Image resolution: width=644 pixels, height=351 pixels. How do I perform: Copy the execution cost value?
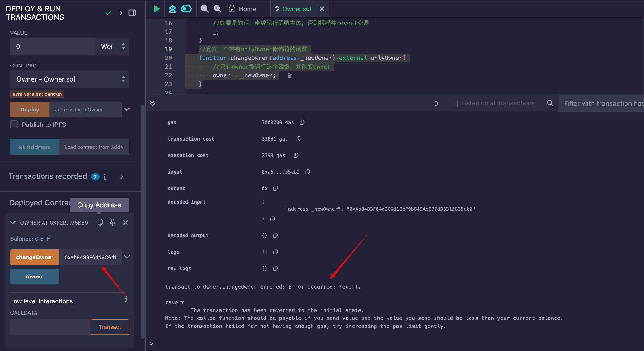click(x=296, y=155)
